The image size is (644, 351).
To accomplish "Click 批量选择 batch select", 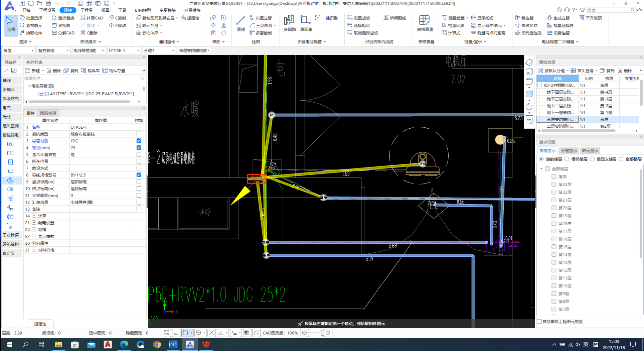I will (x=31, y=18).
